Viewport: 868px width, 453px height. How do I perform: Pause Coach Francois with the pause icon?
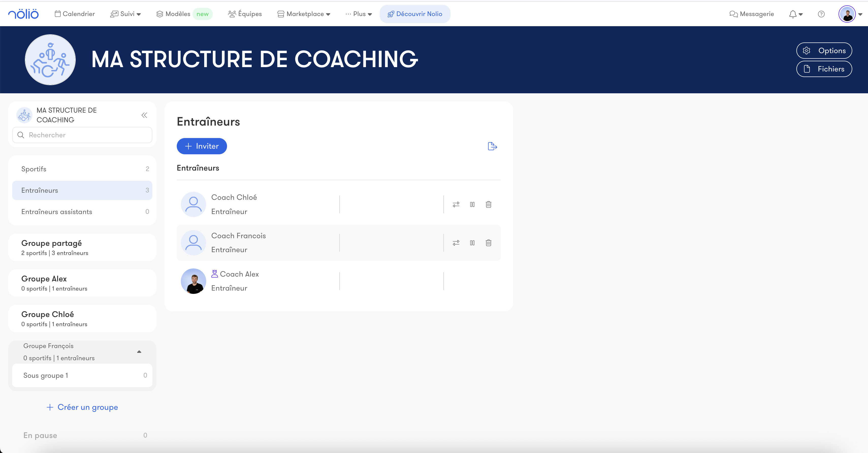[x=472, y=243]
